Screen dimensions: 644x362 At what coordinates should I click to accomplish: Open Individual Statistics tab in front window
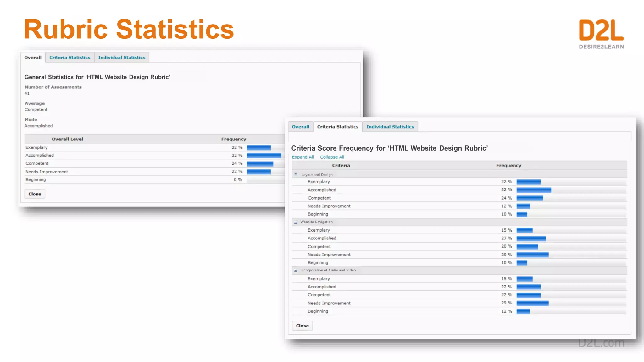coord(390,127)
